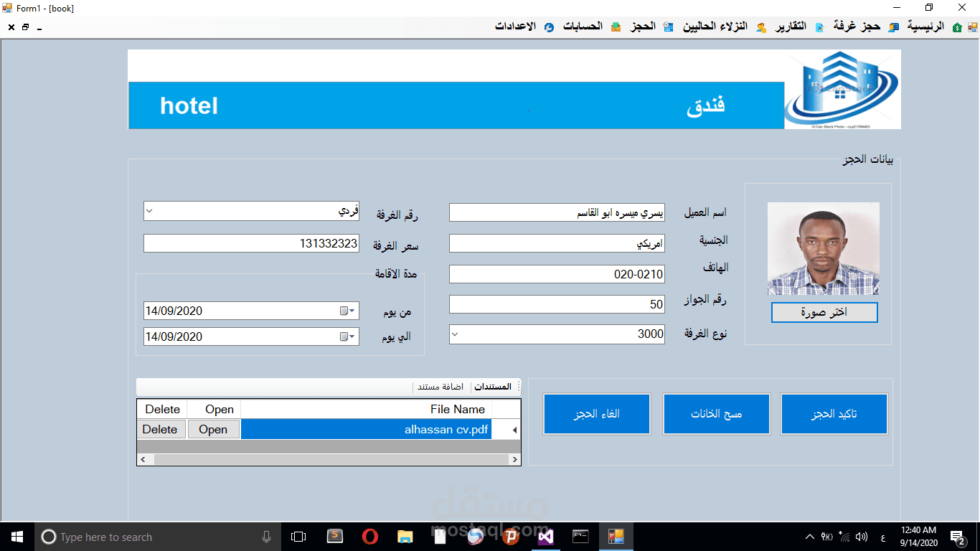The image size is (980, 551).
Task: Click the hotel building logo image
Action: (x=842, y=89)
